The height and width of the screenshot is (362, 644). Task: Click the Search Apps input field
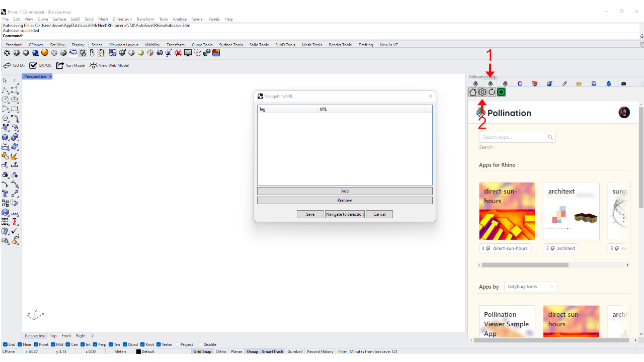(x=512, y=137)
